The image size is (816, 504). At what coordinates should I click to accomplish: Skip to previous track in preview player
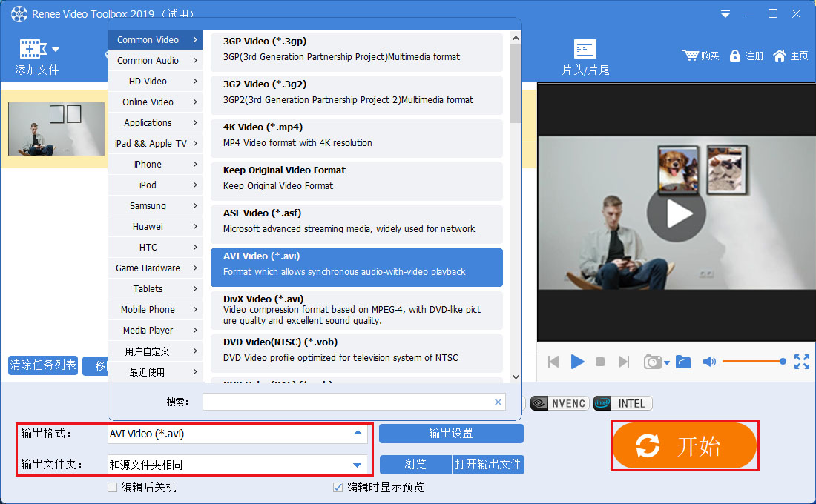pyautogui.click(x=553, y=362)
